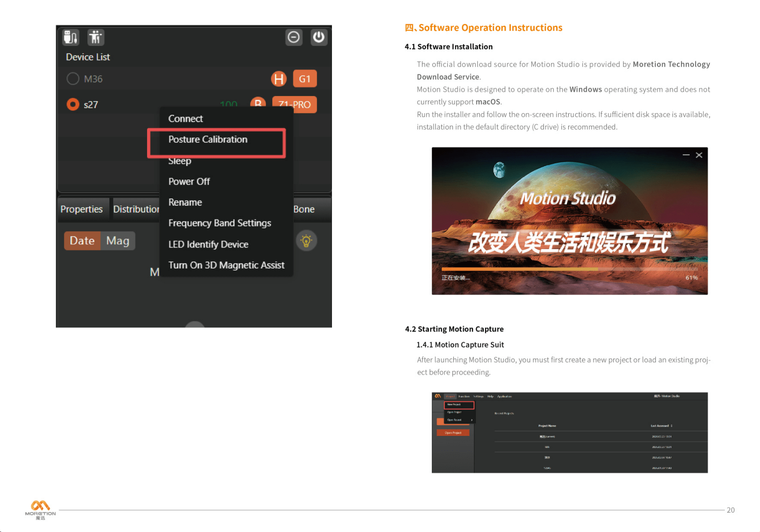This screenshot has height=532, width=760.
Task: Select the s27 device radio button
Action: click(73, 104)
